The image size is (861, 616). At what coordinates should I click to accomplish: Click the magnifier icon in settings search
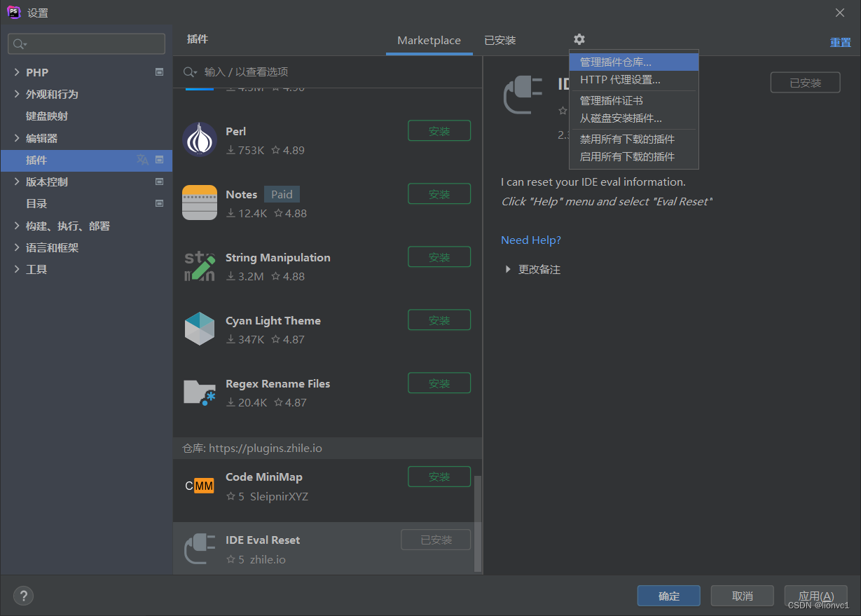coord(20,43)
